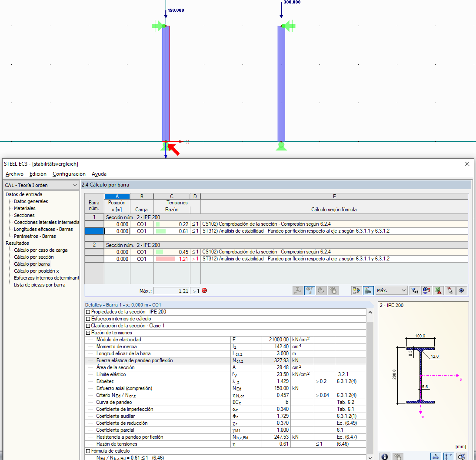
Task: Click the export to Excel icon
Action: click(438, 290)
